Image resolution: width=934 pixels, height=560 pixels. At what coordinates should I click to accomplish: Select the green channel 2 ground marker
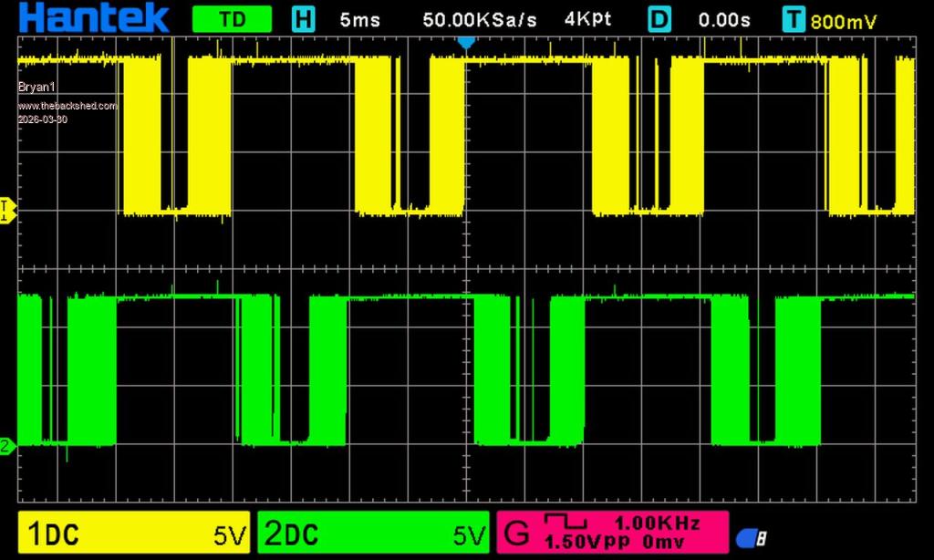tap(6, 446)
